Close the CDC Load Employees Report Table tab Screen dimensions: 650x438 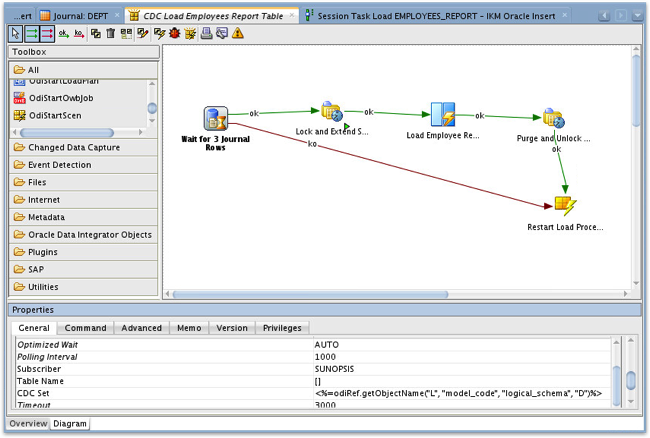(292, 15)
